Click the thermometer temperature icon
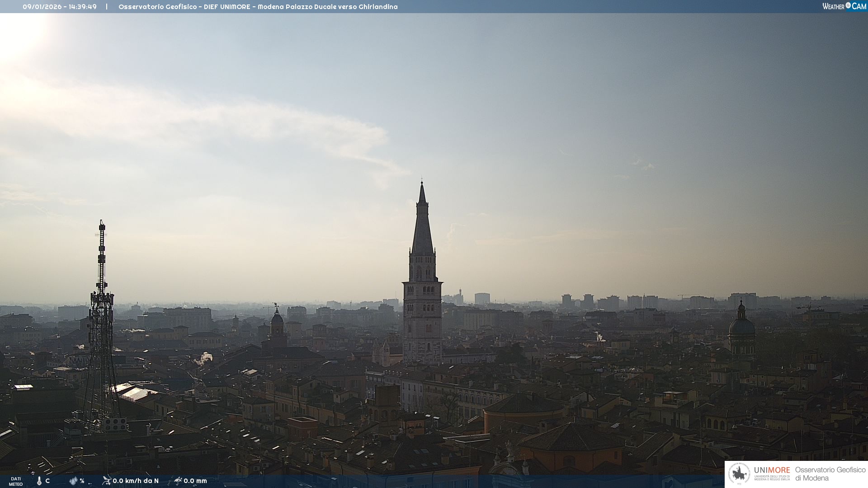Image resolution: width=868 pixels, height=488 pixels. coord(39,481)
